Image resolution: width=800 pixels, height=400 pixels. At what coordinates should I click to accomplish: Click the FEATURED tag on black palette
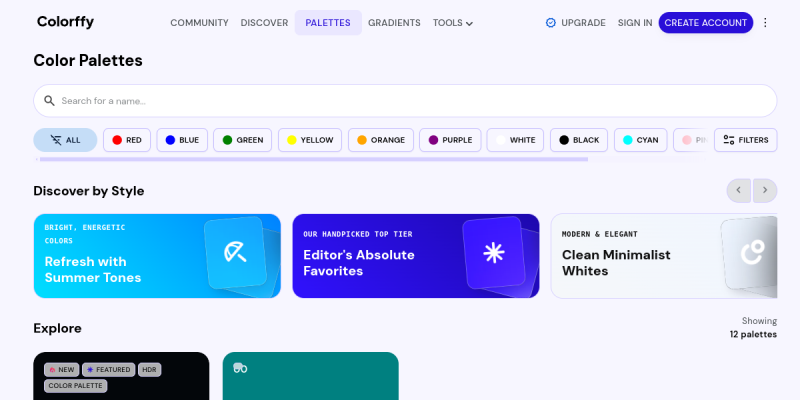pos(109,370)
